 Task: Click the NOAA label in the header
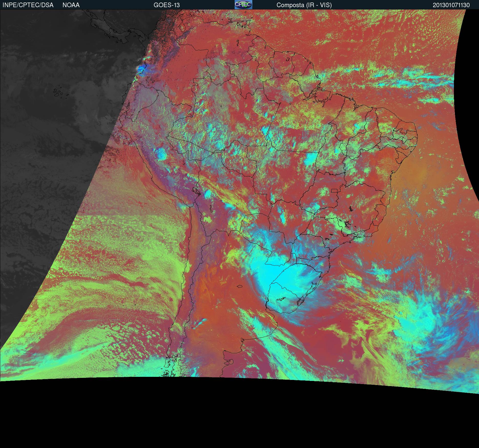71,5
